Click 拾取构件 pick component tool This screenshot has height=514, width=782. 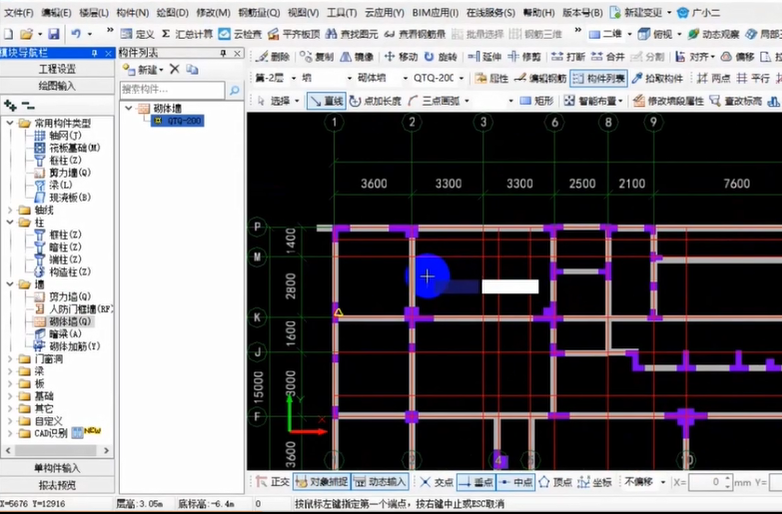pyautogui.click(x=657, y=78)
